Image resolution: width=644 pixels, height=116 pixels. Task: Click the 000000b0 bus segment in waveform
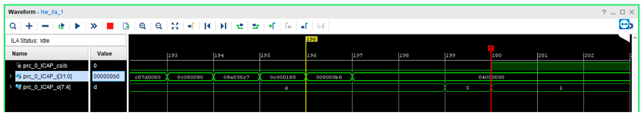coord(329,77)
